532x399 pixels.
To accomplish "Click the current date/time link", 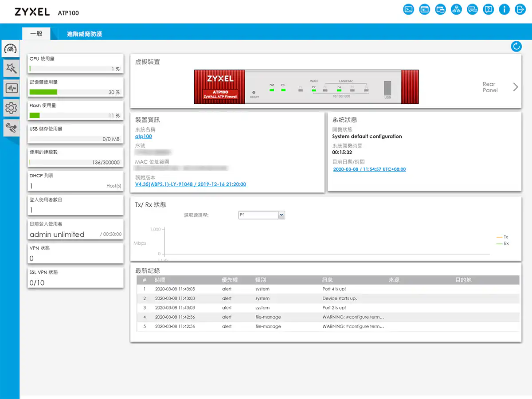I will coord(369,169).
